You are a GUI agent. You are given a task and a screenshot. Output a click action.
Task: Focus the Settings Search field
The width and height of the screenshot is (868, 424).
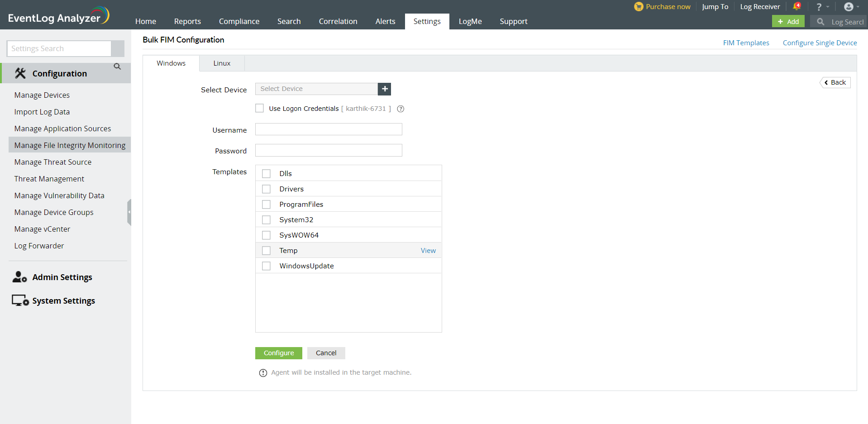coord(59,48)
